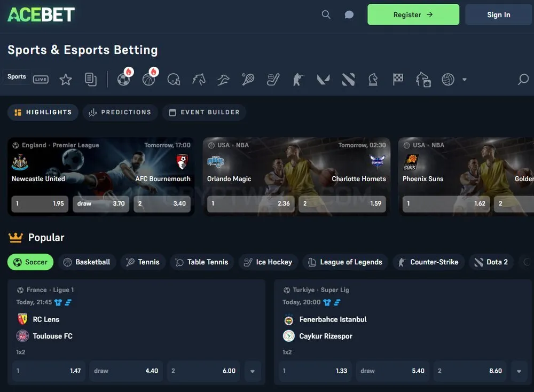This screenshot has width=534, height=392.
Task: Bet on Orlando Magic at 2.36
Action: (x=250, y=203)
